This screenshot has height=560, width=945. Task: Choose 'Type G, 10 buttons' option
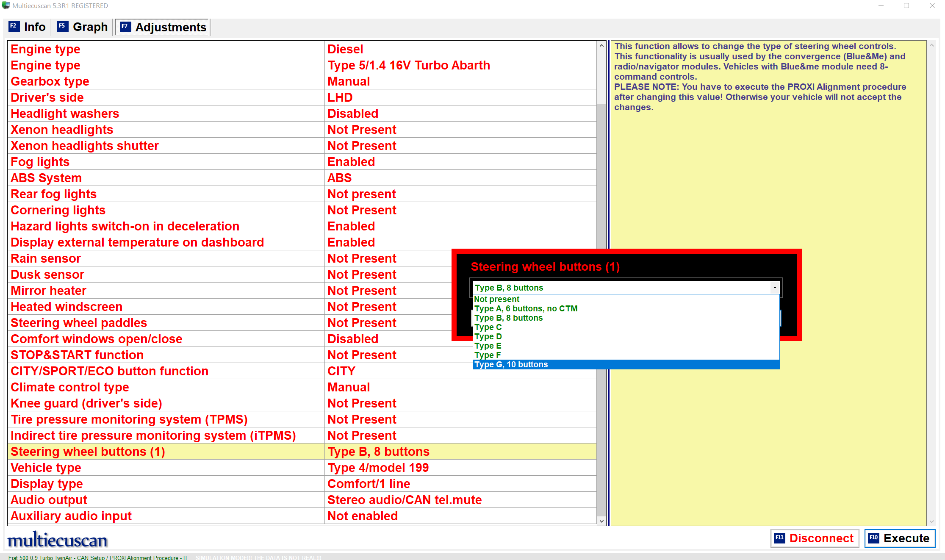[626, 364]
